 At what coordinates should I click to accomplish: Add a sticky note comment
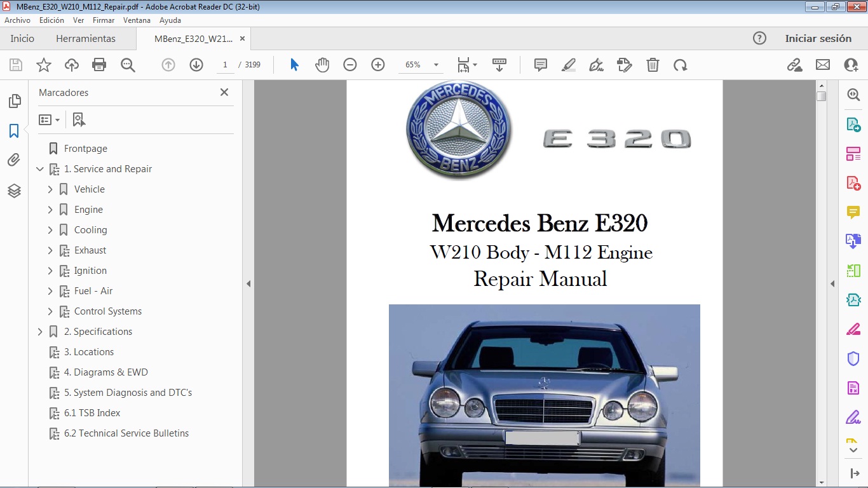(x=539, y=64)
